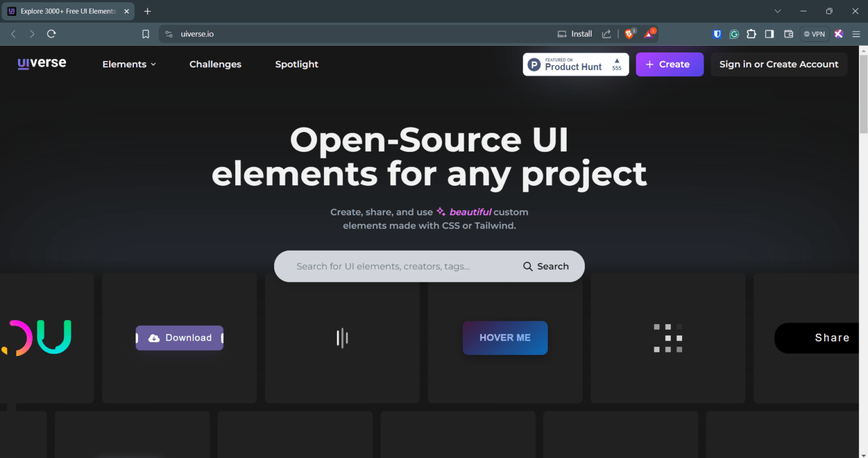Click the purple Create button
Image resolution: width=868 pixels, height=458 pixels.
click(670, 64)
